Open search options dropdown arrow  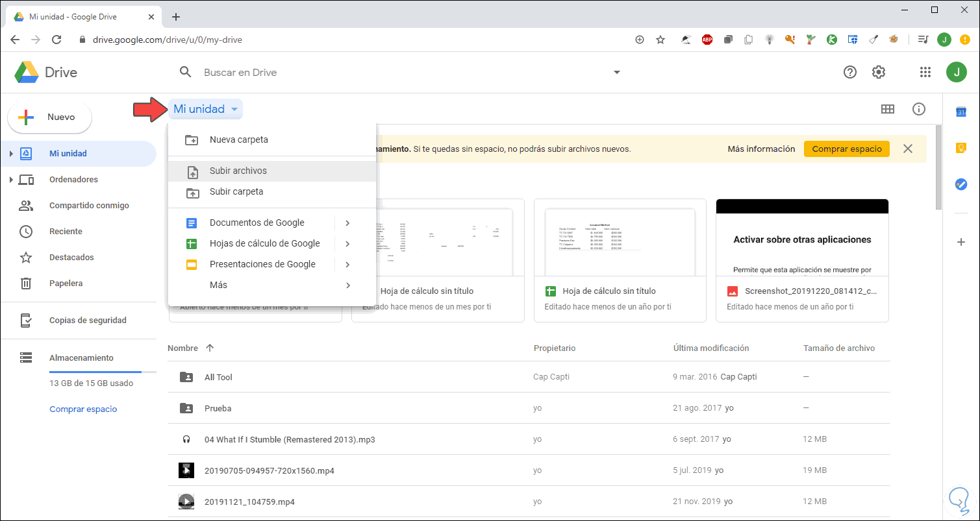(617, 72)
